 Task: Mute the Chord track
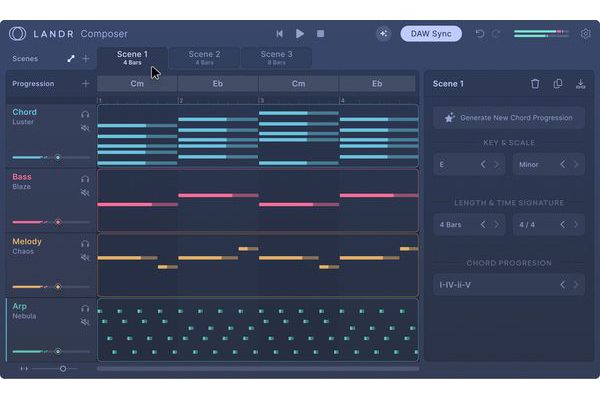click(x=85, y=128)
